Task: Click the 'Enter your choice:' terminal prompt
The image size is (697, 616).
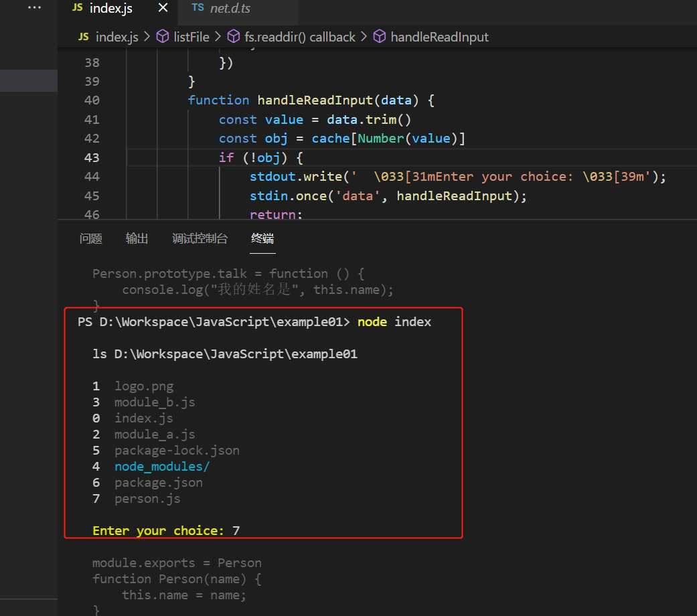Action: (x=158, y=531)
